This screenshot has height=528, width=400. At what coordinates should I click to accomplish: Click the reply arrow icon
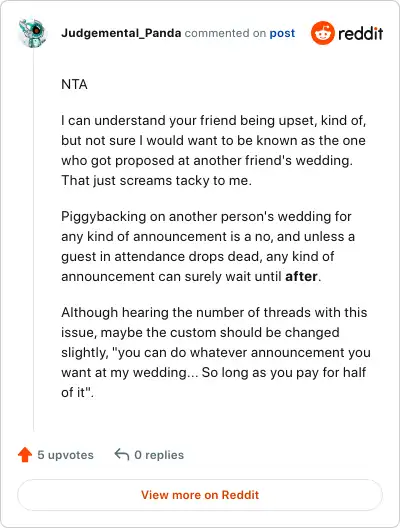pos(122,455)
